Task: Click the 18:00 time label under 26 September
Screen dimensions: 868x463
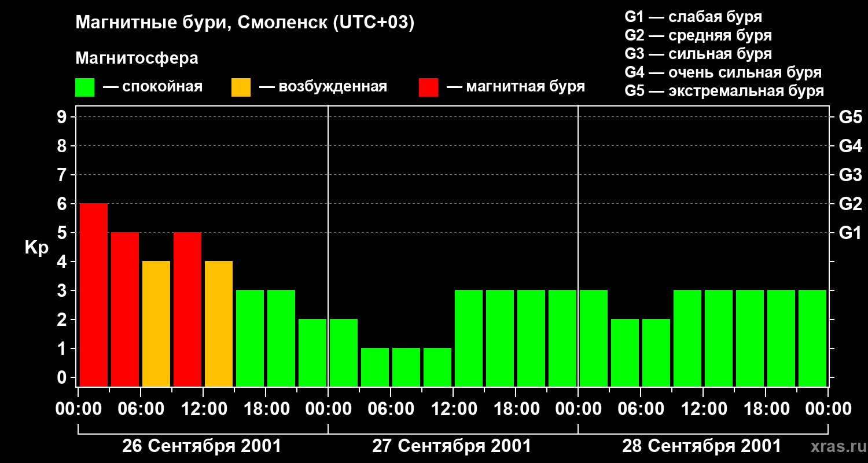Action: click(x=266, y=409)
